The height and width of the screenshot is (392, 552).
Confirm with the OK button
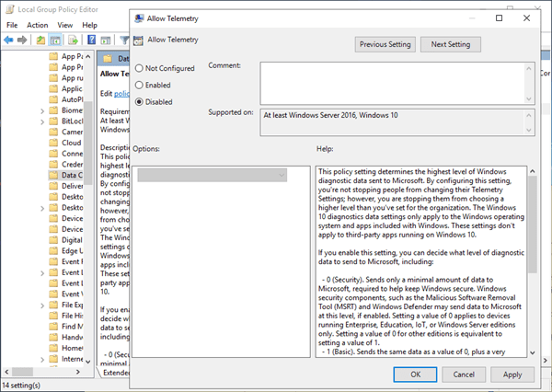point(416,375)
